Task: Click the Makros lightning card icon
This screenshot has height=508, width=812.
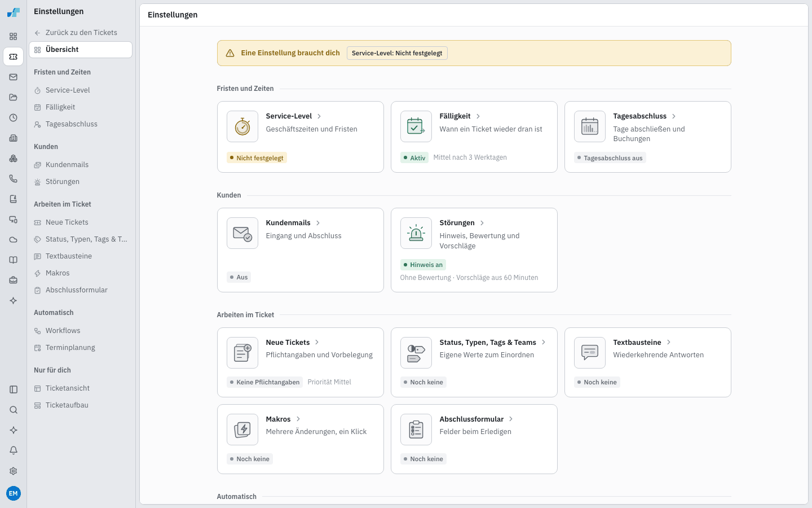Action: [242, 430]
